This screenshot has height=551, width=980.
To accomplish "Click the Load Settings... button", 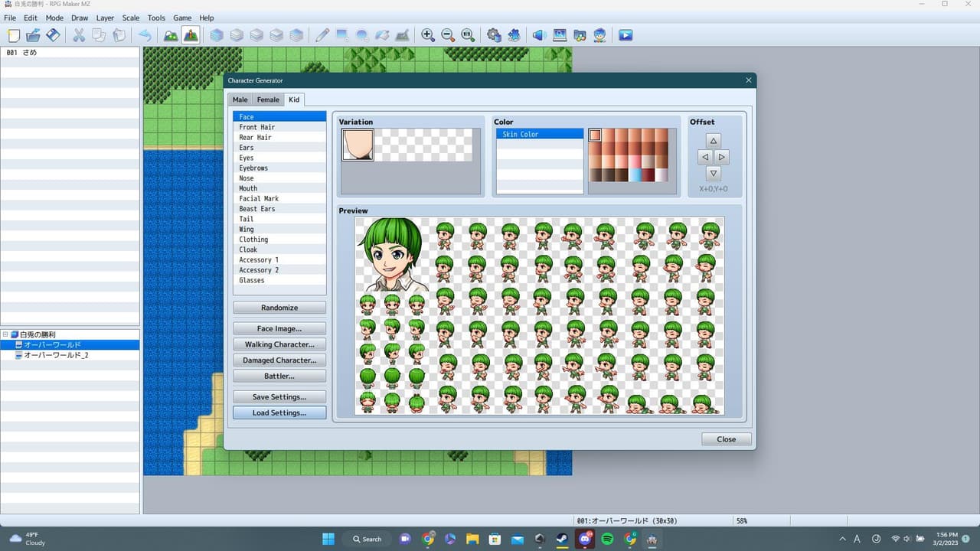I will click(x=279, y=412).
